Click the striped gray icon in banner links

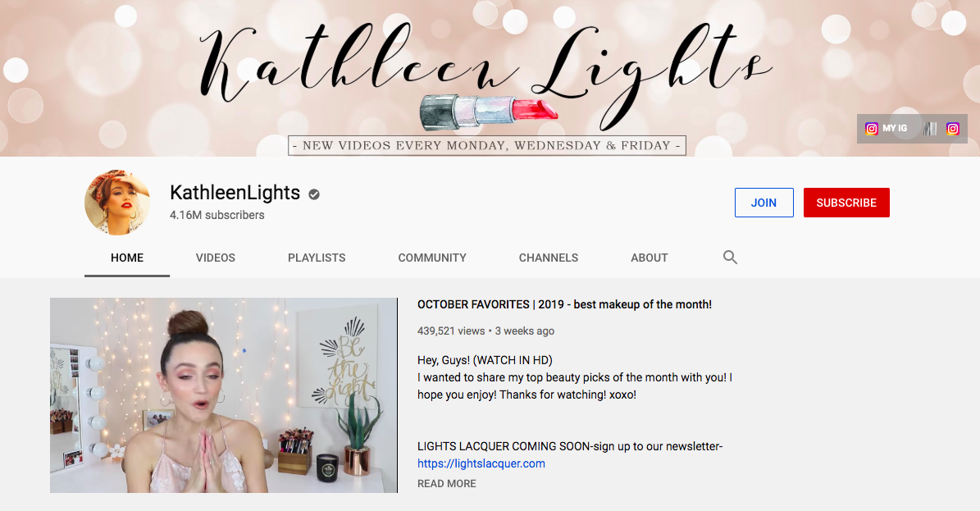(x=930, y=129)
